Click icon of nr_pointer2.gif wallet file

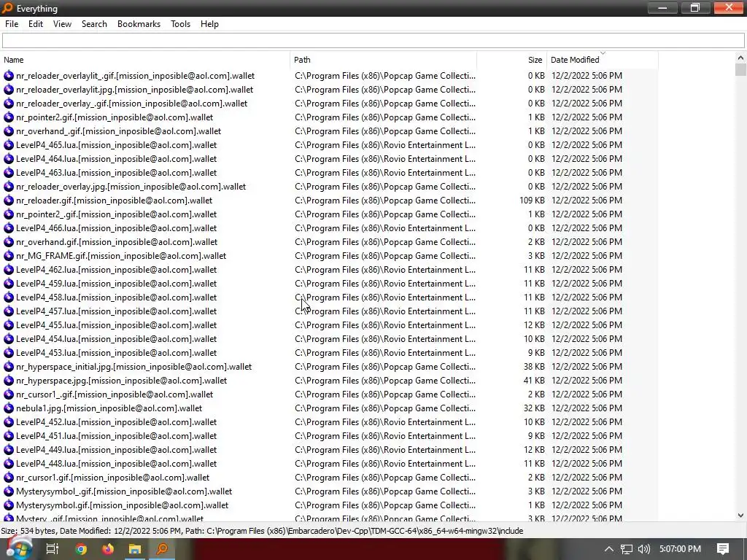9,117
